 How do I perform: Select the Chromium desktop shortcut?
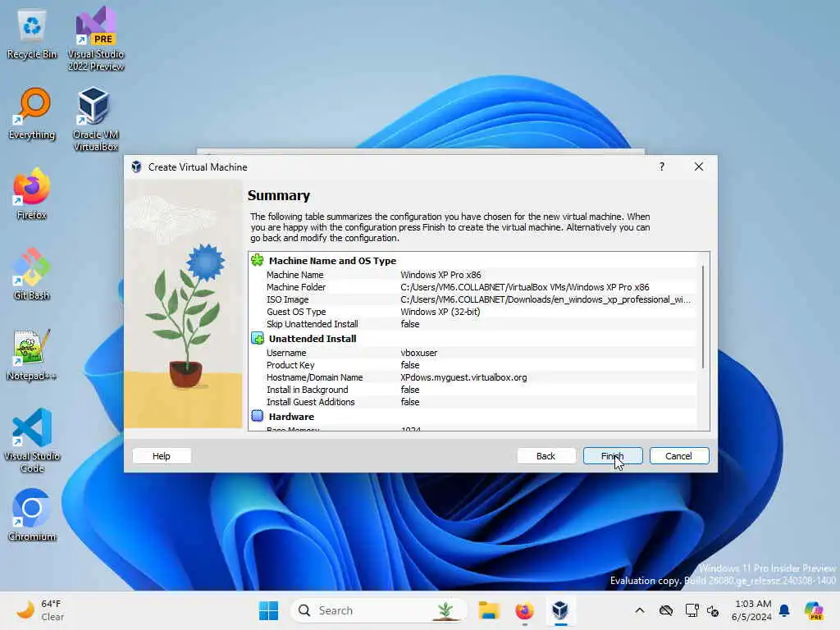pyautogui.click(x=32, y=515)
